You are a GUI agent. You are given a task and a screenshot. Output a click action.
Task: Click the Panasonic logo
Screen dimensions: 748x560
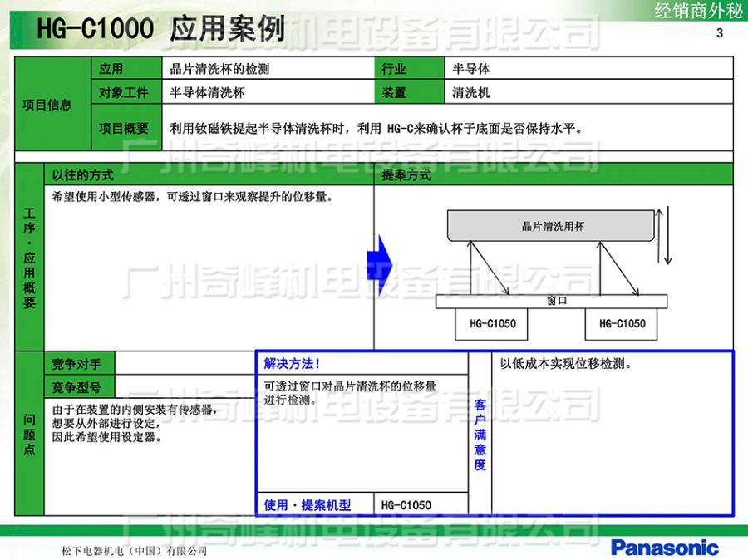click(664, 547)
